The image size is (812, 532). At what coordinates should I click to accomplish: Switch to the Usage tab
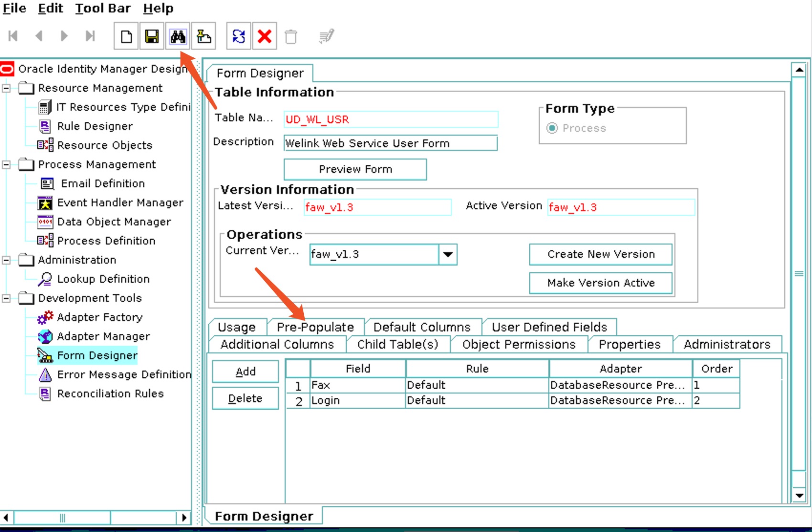pos(236,327)
